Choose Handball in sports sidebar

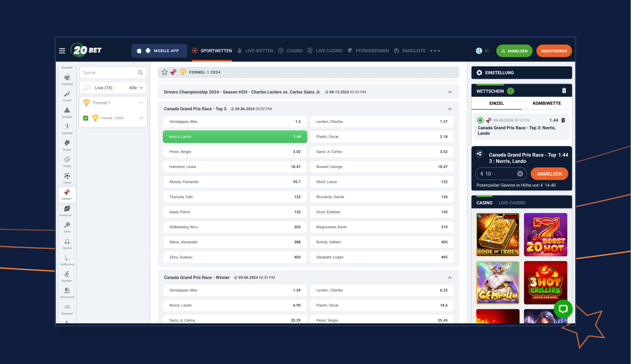pyautogui.click(x=67, y=129)
